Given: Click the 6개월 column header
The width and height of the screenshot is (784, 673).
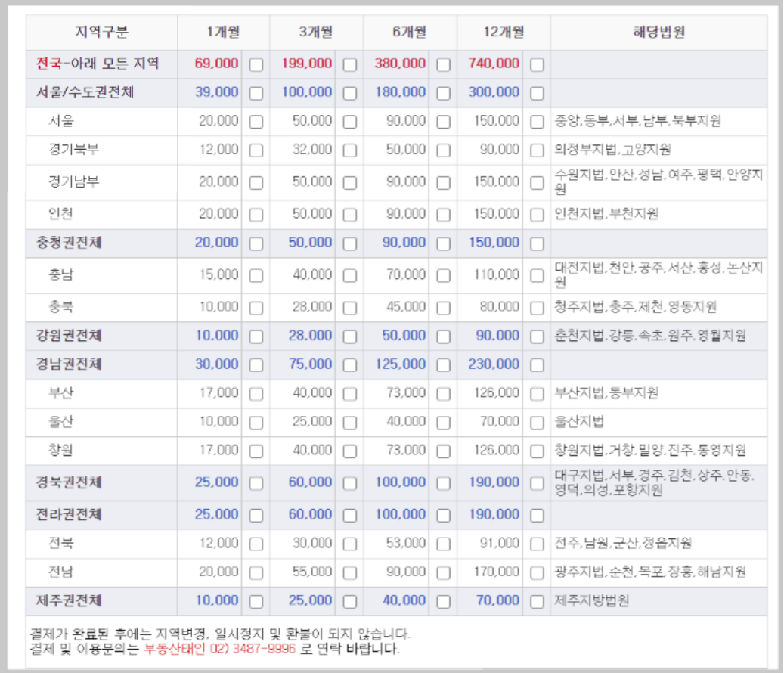Looking at the screenshot, I should 410,32.
